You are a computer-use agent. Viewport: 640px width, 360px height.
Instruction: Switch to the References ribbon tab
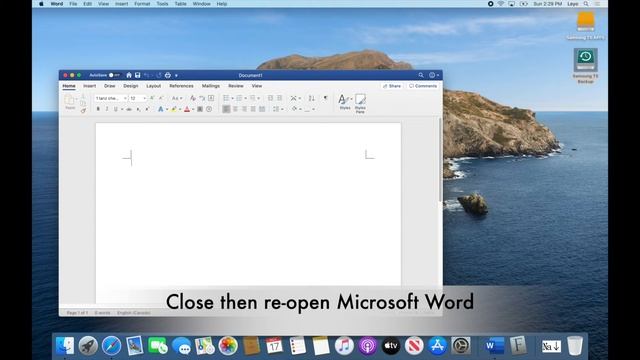[181, 86]
